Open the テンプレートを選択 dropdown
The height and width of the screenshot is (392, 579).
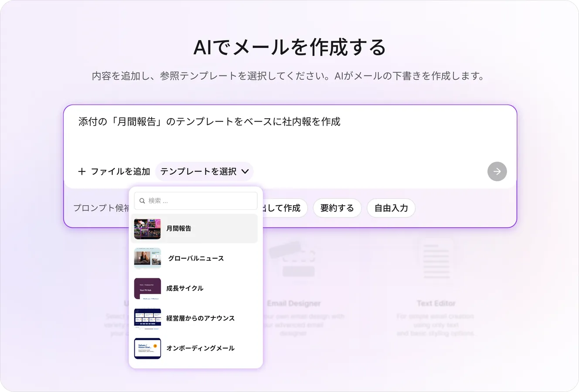pos(204,171)
